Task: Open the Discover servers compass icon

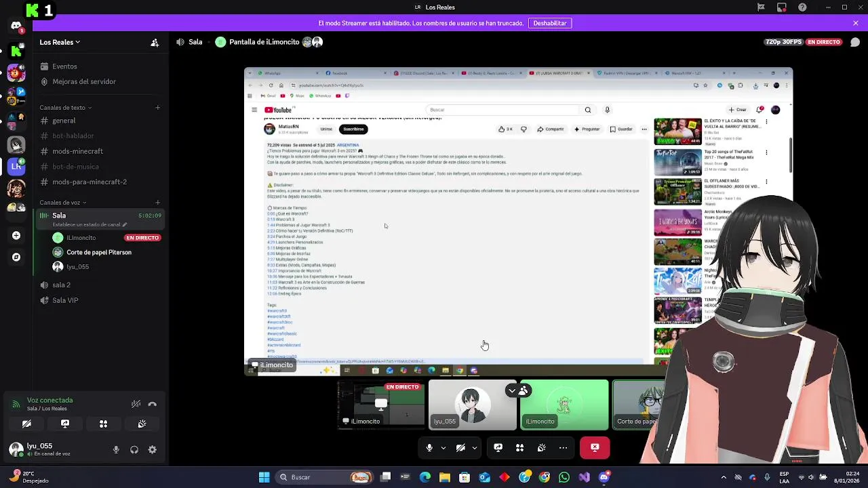Action: [16, 257]
